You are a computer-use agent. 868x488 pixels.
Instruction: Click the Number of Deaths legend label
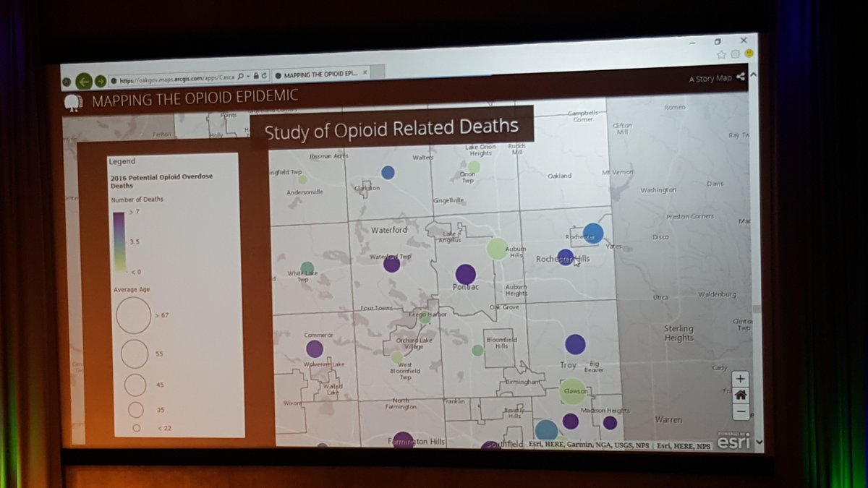coord(137,200)
